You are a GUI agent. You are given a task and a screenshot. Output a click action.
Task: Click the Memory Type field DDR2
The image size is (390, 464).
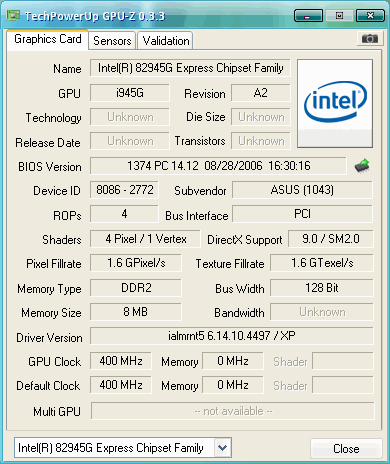[136, 288]
